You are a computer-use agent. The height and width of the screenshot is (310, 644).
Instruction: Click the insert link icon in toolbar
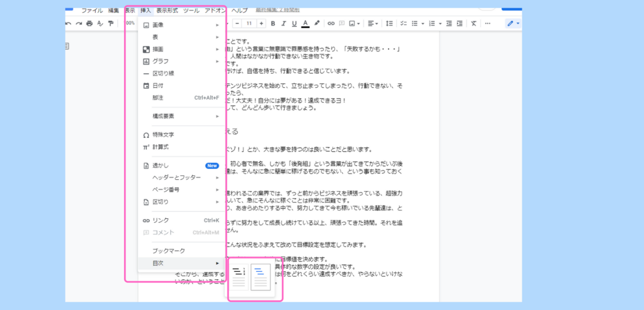pyautogui.click(x=331, y=24)
